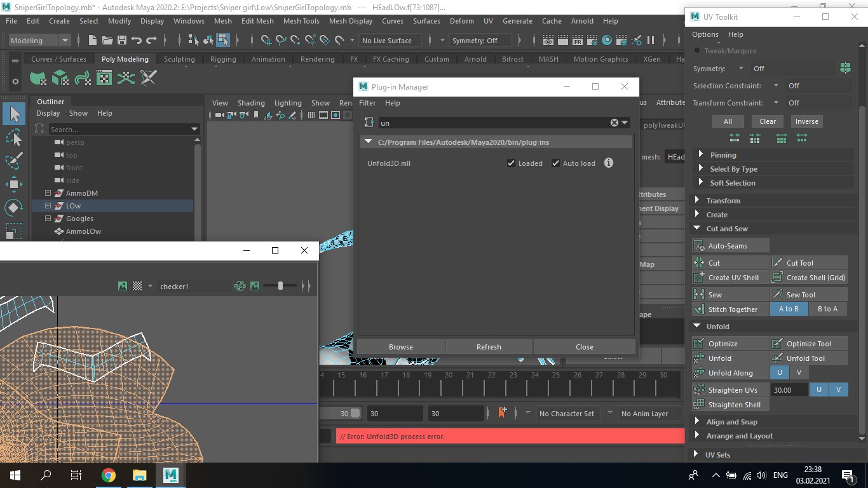This screenshot has height=488, width=868.
Task: Click the Chrome icon on the taskbar
Action: (x=109, y=475)
